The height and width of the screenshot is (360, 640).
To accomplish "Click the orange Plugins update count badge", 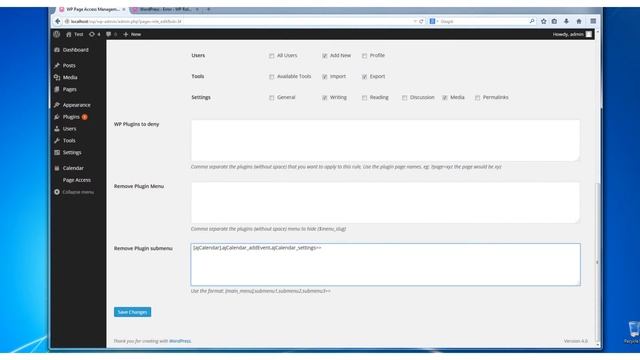I will [84, 117].
